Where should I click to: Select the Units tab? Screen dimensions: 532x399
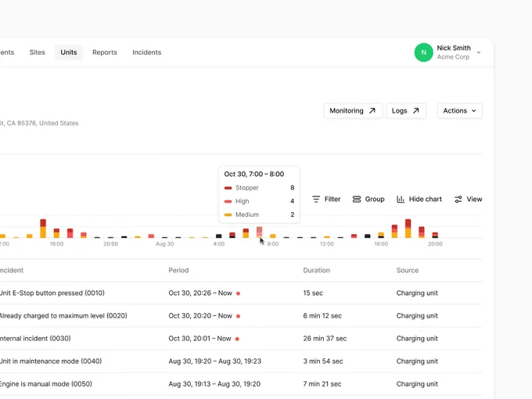point(69,52)
